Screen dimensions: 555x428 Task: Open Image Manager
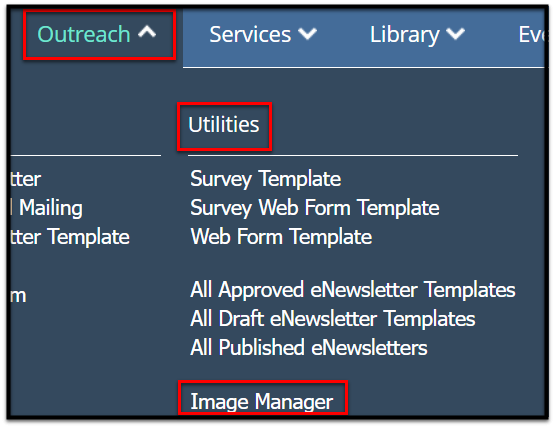click(x=262, y=402)
